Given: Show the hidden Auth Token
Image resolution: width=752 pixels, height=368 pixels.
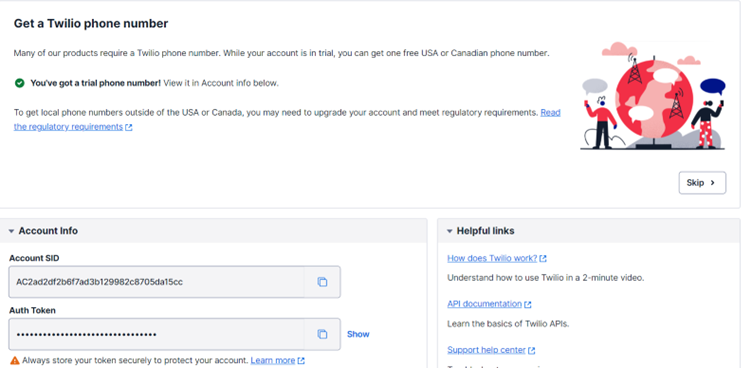Looking at the screenshot, I should pyautogui.click(x=358, y=334).
